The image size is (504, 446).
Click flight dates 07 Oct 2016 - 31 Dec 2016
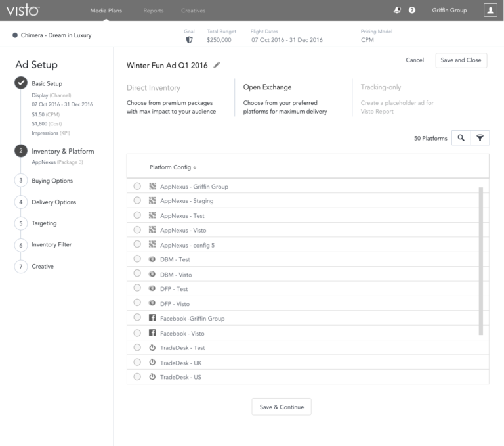tap(287, 40)
